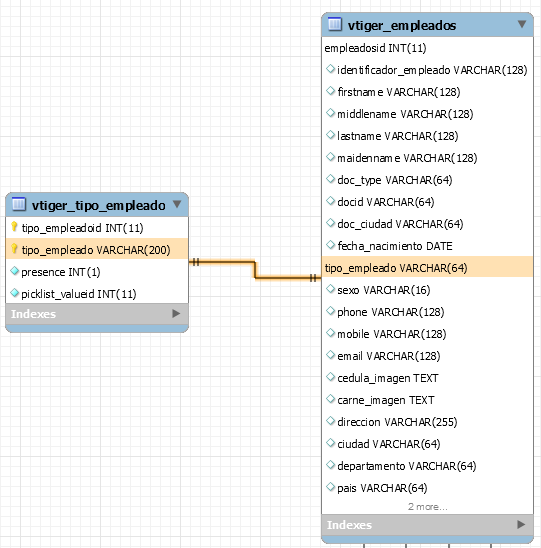Click the key icon beside tipo_empleado VARCHAR(200)
541x548 pixels.
[14, 249]
